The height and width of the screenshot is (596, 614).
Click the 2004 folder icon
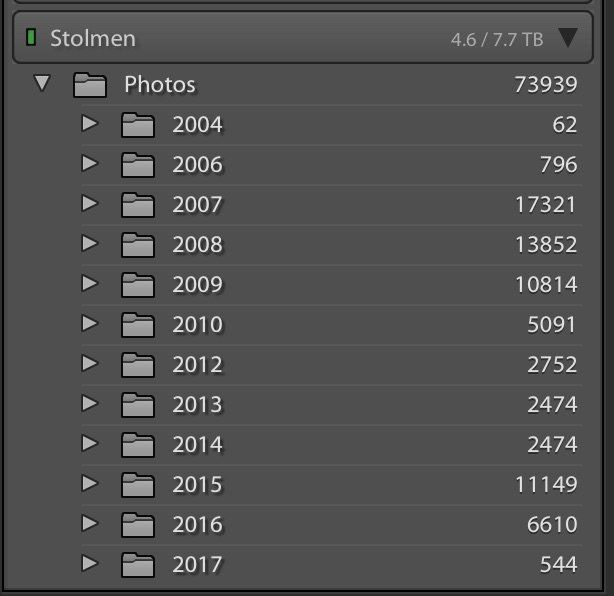138,125
